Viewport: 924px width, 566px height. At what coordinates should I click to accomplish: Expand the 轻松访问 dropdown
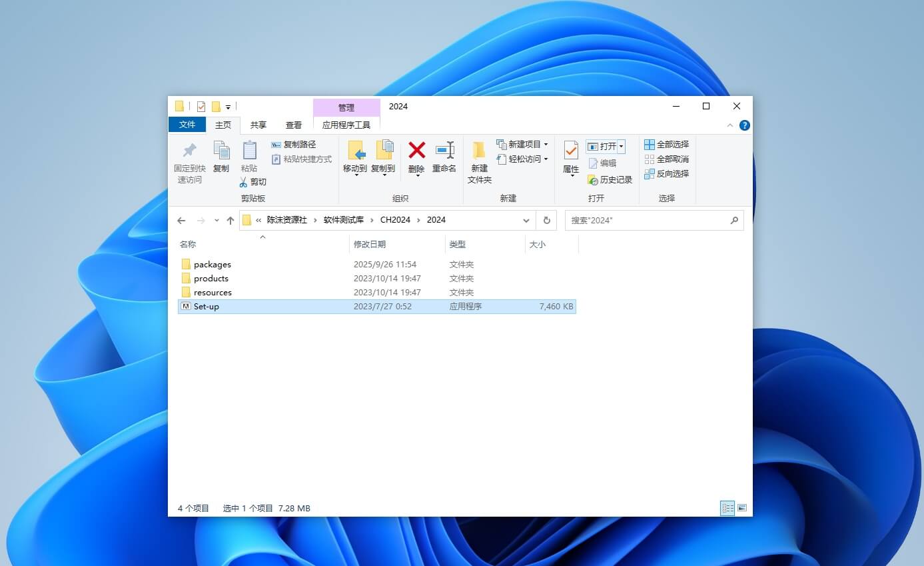click(x=546, y=159)
